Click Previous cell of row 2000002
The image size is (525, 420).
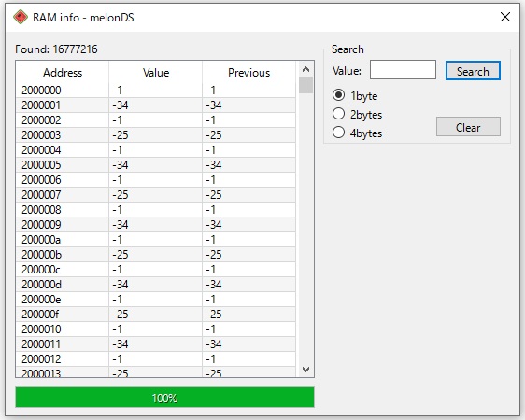coord(248,120)
